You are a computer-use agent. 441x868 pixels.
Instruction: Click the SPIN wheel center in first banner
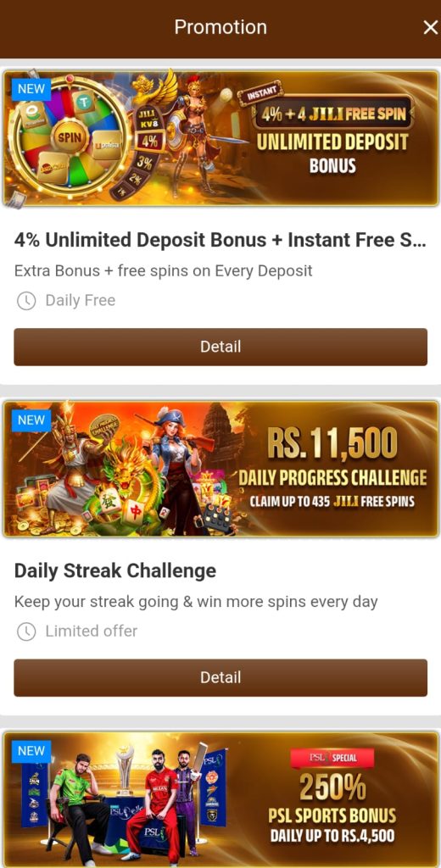pos(70,137)
